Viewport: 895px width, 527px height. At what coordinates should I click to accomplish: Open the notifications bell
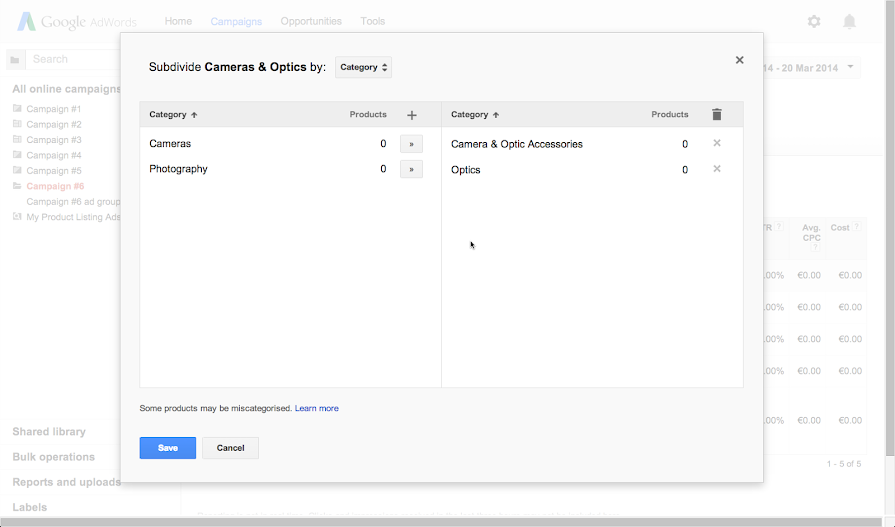point(849,21)
